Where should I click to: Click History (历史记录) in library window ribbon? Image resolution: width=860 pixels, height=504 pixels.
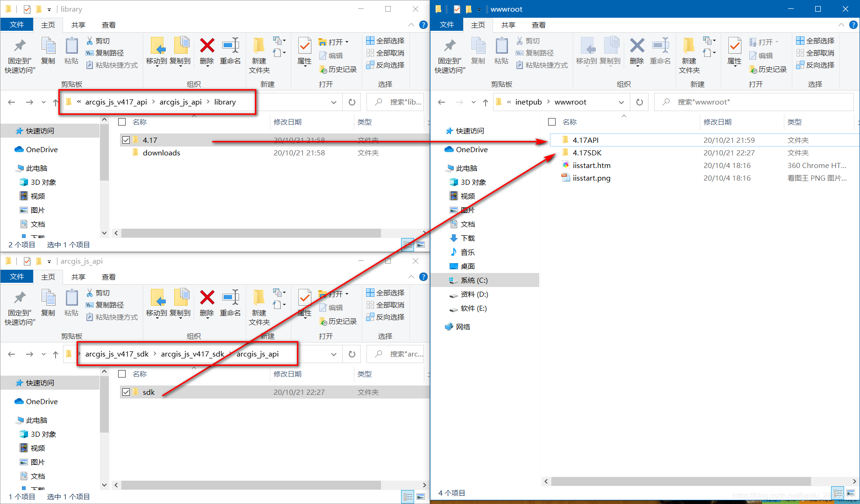click(x=338, y=69)
